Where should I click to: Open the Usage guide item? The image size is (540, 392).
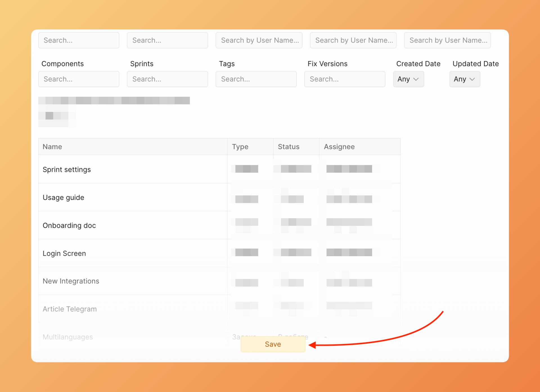tap(64, 198)
